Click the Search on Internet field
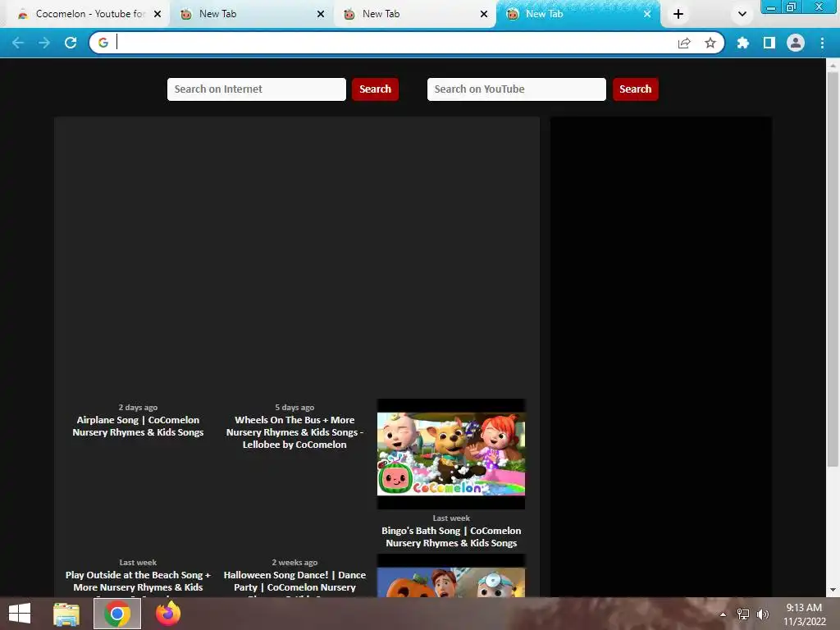Viewport: 840px width, 630px height. (257, 89)
